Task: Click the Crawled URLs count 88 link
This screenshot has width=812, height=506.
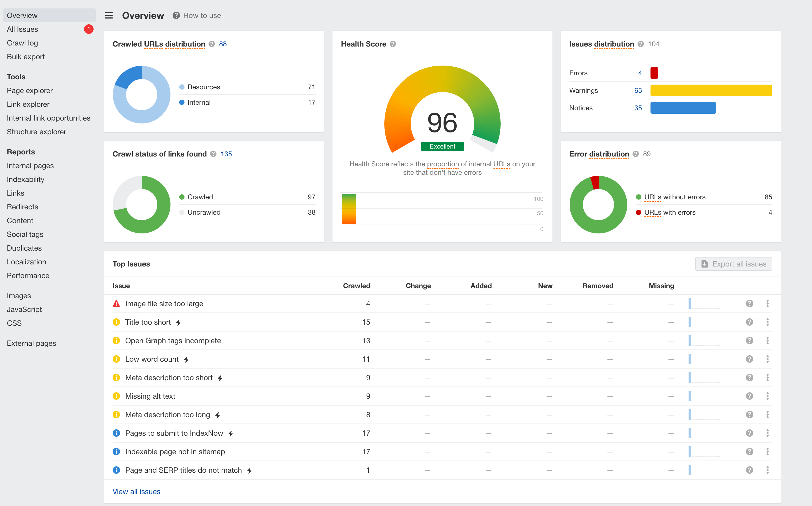Action: point(223,44)
